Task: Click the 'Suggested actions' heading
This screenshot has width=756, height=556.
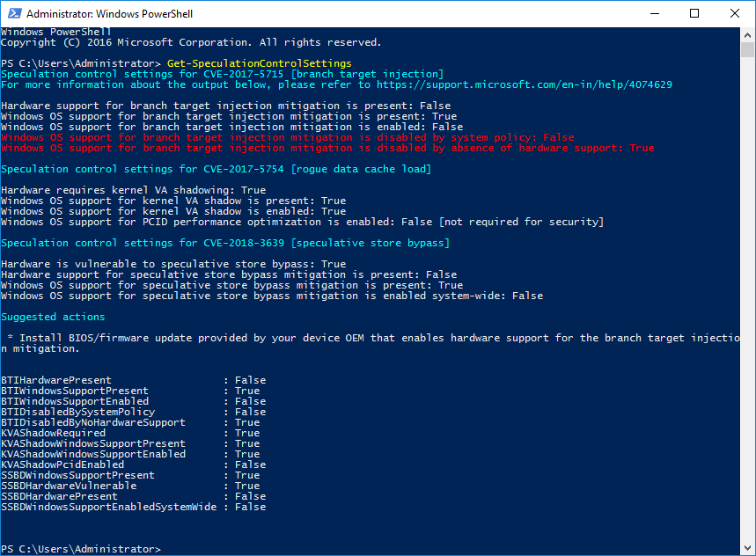Action: click(x=53, y=317)
